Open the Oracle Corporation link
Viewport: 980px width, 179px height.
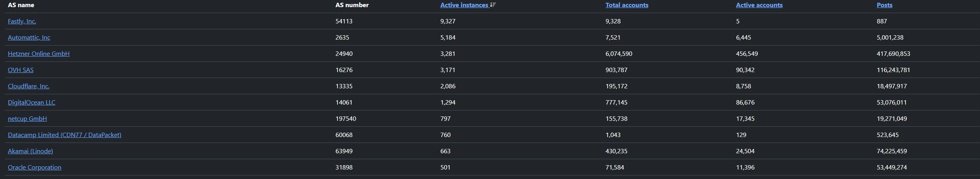34,168
